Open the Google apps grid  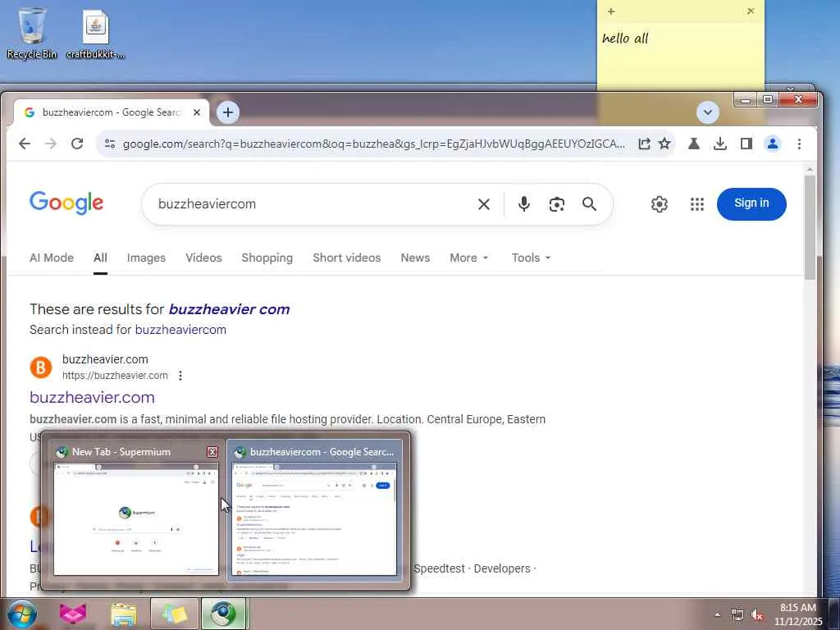(697, 204)
